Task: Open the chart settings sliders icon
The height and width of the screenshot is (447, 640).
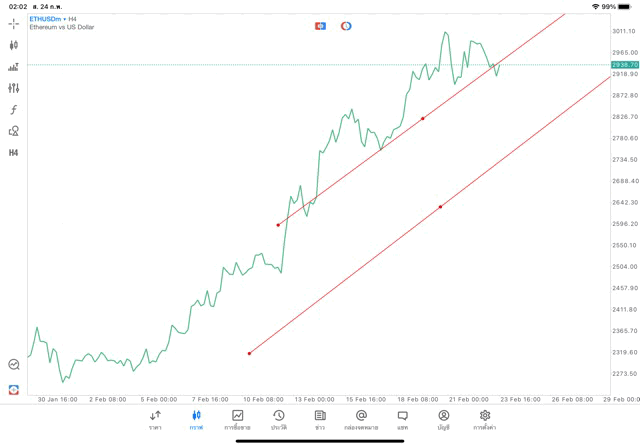Action: (x=14, y=88)
